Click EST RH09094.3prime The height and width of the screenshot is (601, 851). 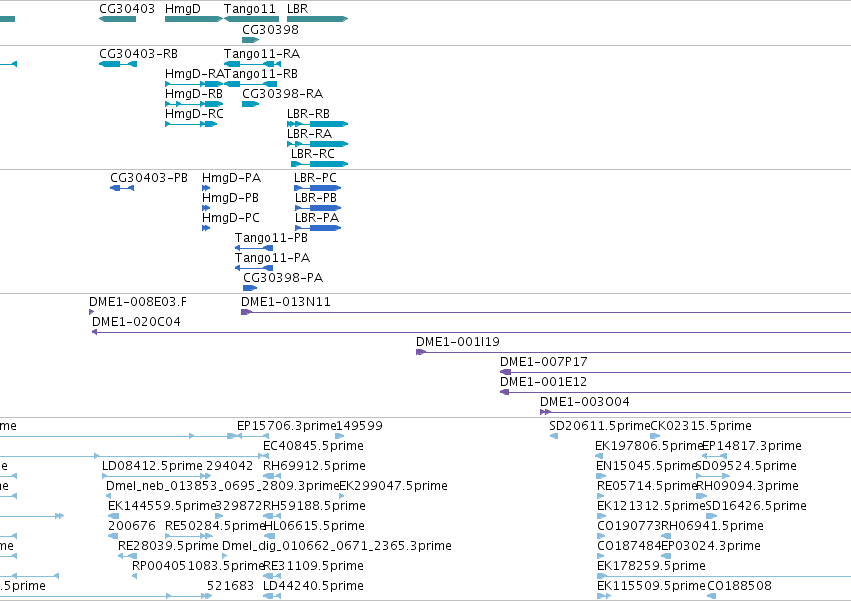coord(701,496)
